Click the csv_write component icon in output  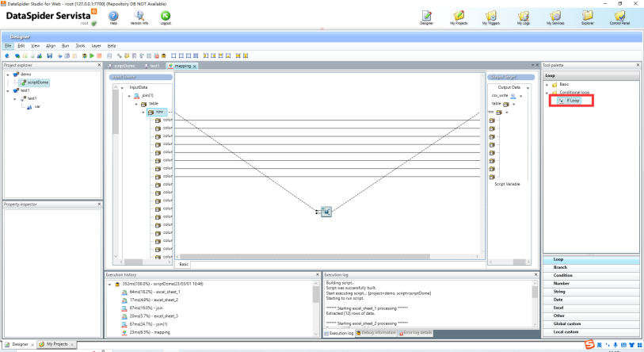513,96
